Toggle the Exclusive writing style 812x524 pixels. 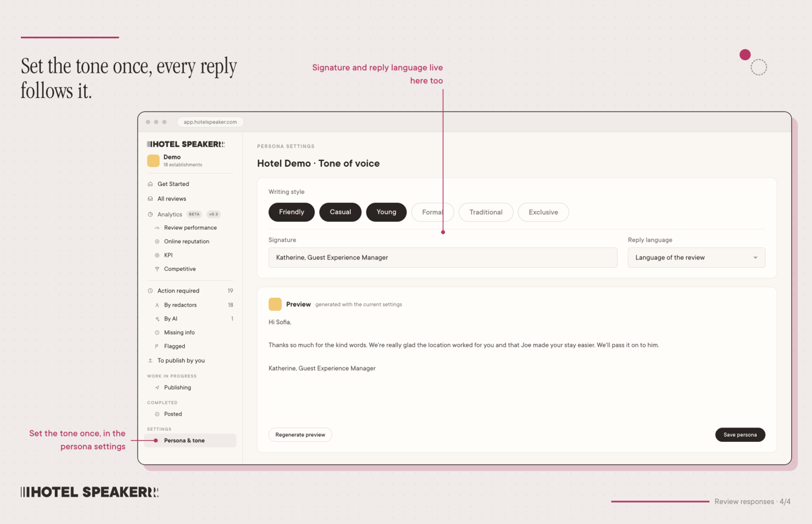[543, 212]
